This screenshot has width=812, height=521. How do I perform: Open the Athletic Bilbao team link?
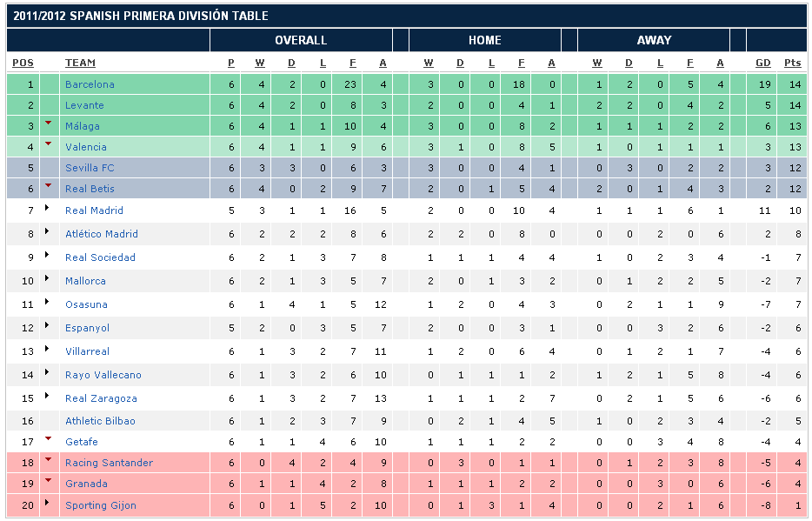100,421
